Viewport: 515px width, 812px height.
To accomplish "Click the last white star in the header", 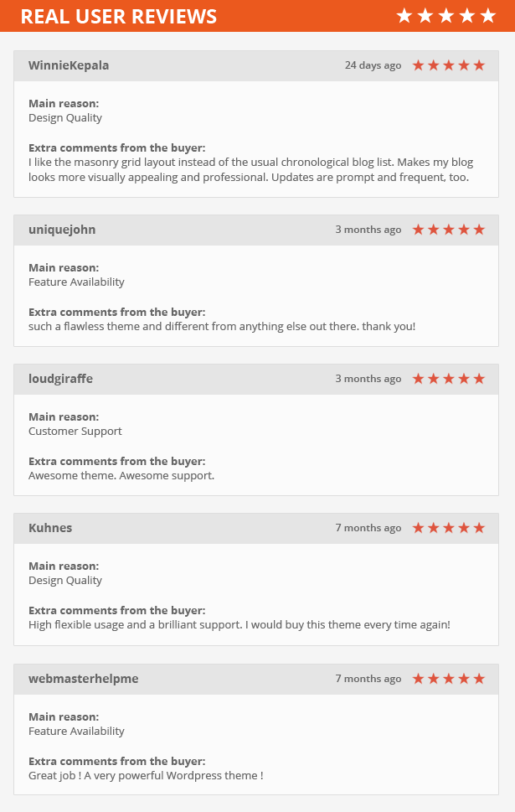I will 488,16.
